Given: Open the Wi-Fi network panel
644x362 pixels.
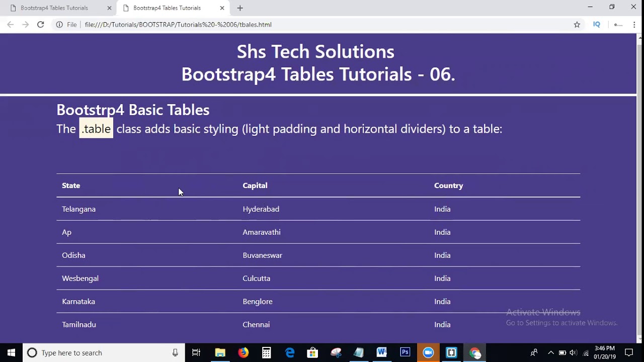Looking at the screenshot, I should [586, 352].
